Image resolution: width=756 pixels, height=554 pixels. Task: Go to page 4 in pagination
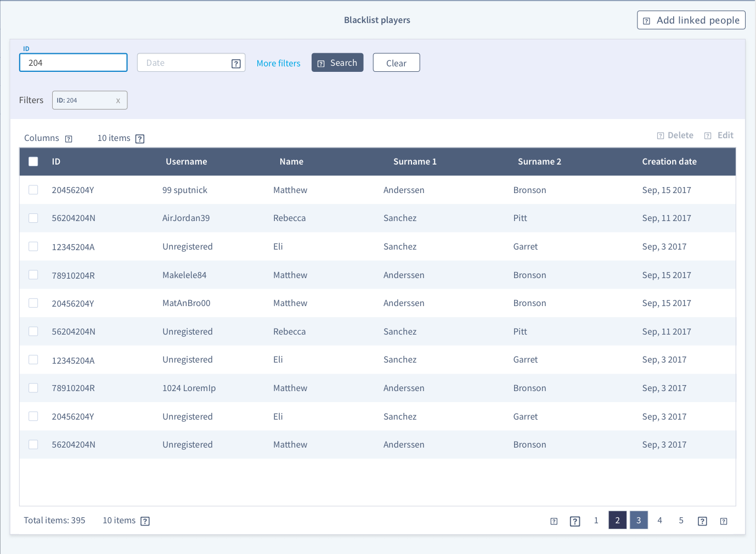[x=659, y=521]
